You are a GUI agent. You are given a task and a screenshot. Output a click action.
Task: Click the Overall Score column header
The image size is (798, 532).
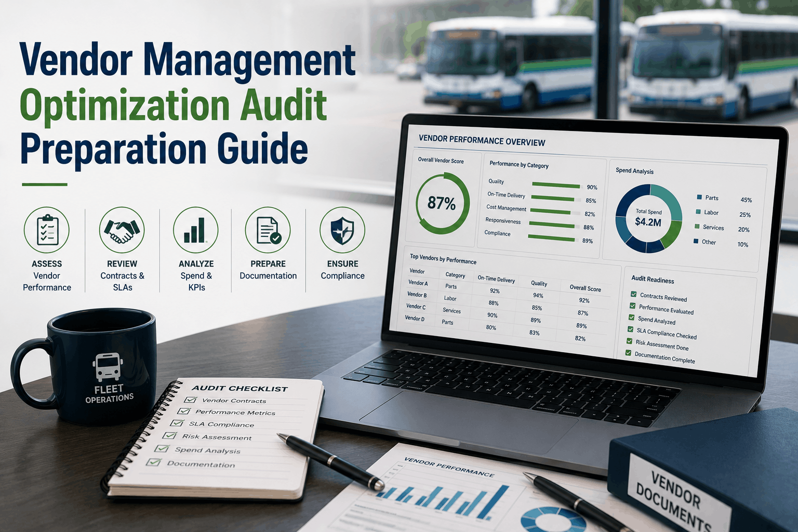[585, 288]
